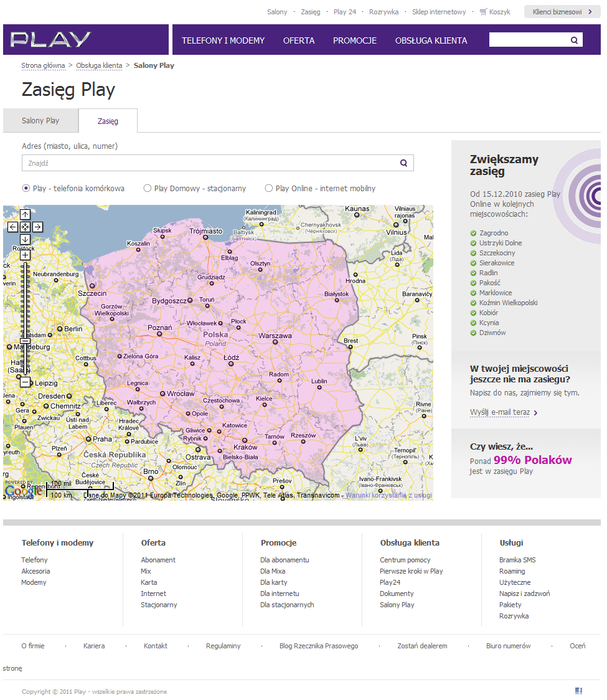Viewport: 607px width, 700px height.
Task: Click footer Dokumenty link
Action: [397, 594]
